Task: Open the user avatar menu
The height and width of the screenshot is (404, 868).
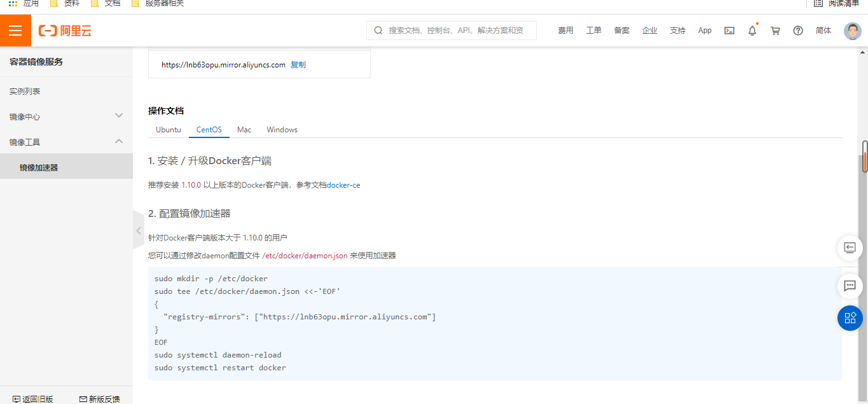Action: click(853, 31)
